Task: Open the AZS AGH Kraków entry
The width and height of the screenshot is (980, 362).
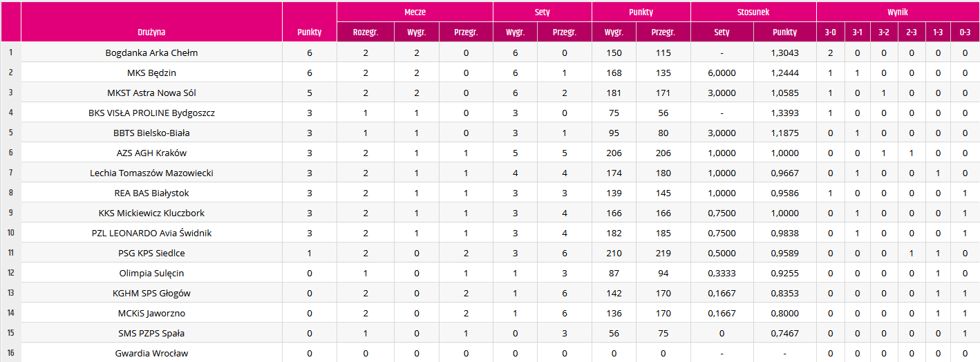Action: [x=151, y=153]
